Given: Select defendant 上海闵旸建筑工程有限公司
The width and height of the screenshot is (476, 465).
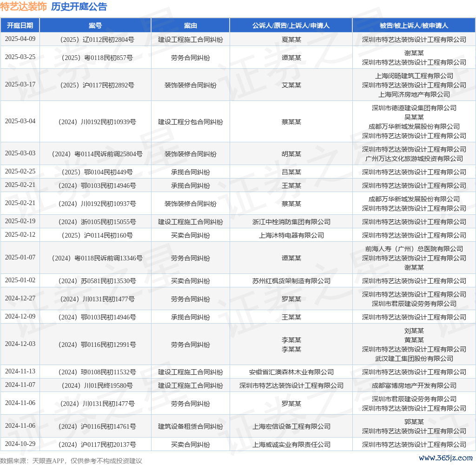Looking at the screenshot, I should (414, 76).
